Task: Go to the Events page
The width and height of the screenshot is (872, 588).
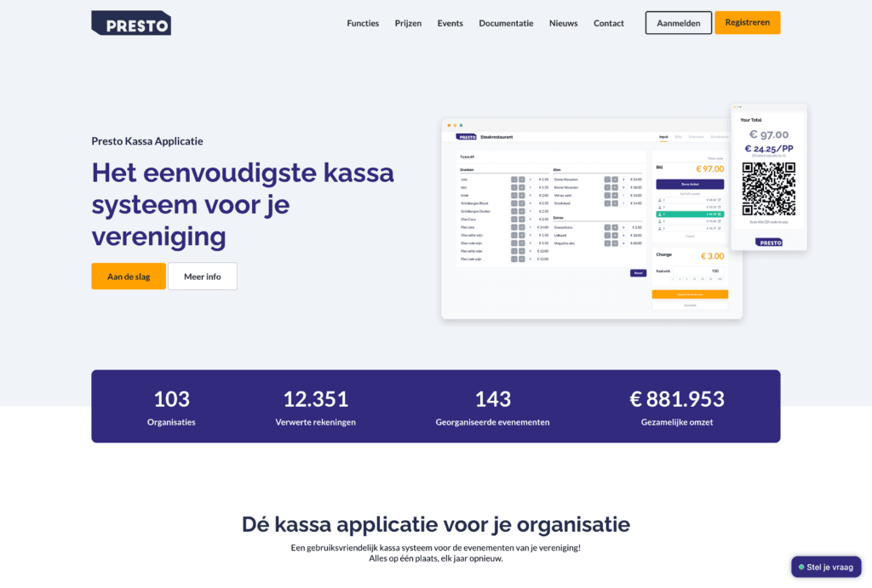Action: tap(450, 23)
